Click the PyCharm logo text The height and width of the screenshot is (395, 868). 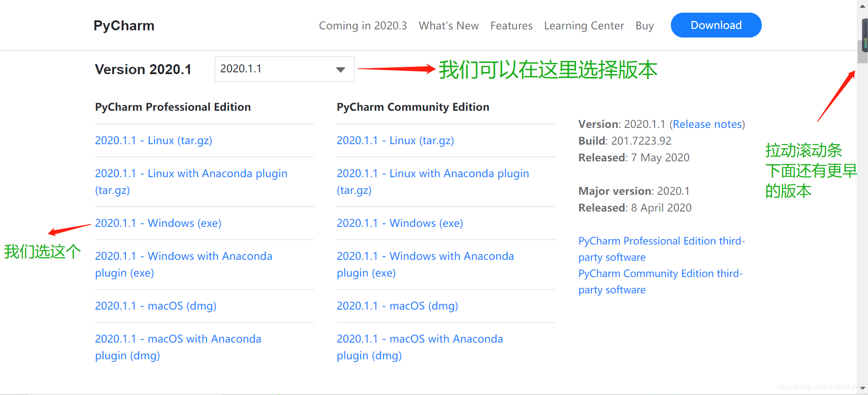click(x=124, y=26)
